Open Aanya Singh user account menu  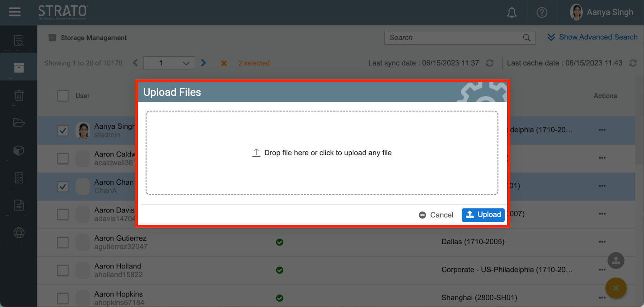tap(602, 12)
